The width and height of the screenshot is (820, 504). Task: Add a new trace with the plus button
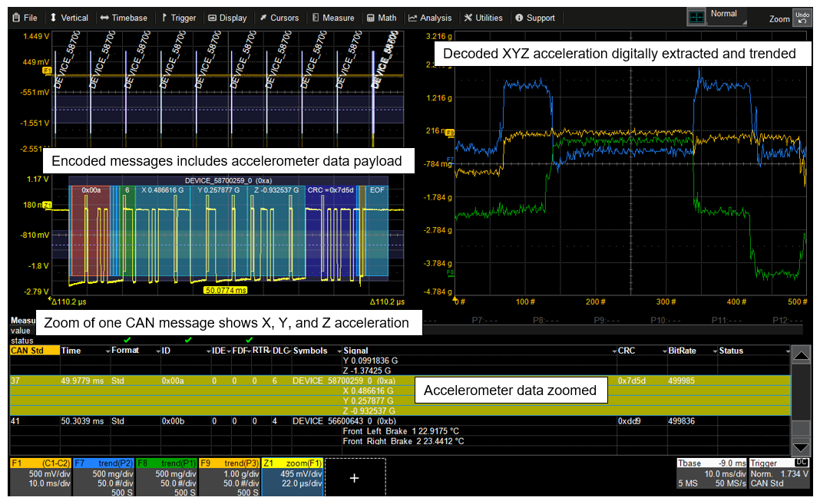[354, 477]
